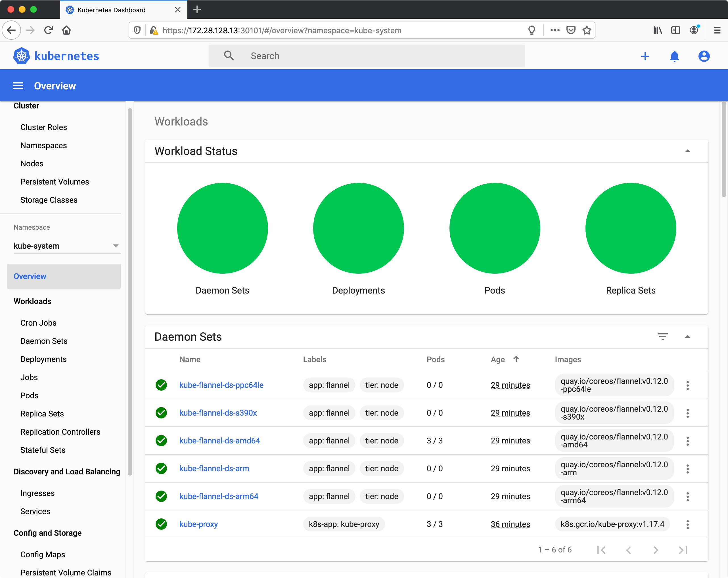Click the Daemon Sets filter icon
This screenshot has height=578, width=728.
coord(662,336)
